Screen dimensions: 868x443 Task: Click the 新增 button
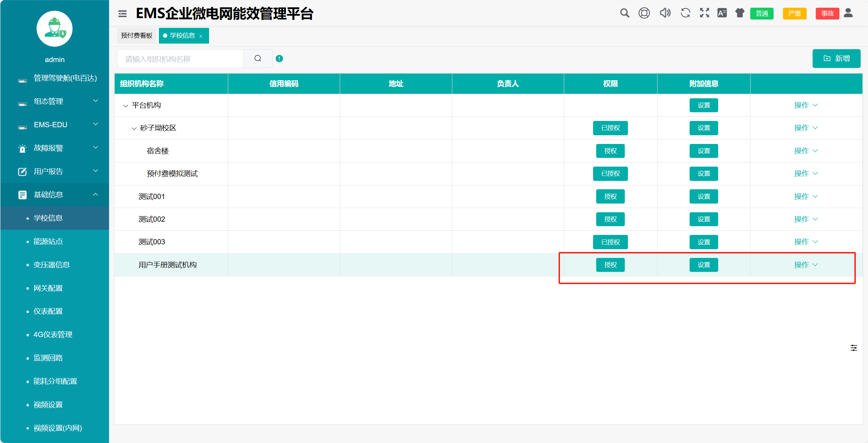pos(836,59)
